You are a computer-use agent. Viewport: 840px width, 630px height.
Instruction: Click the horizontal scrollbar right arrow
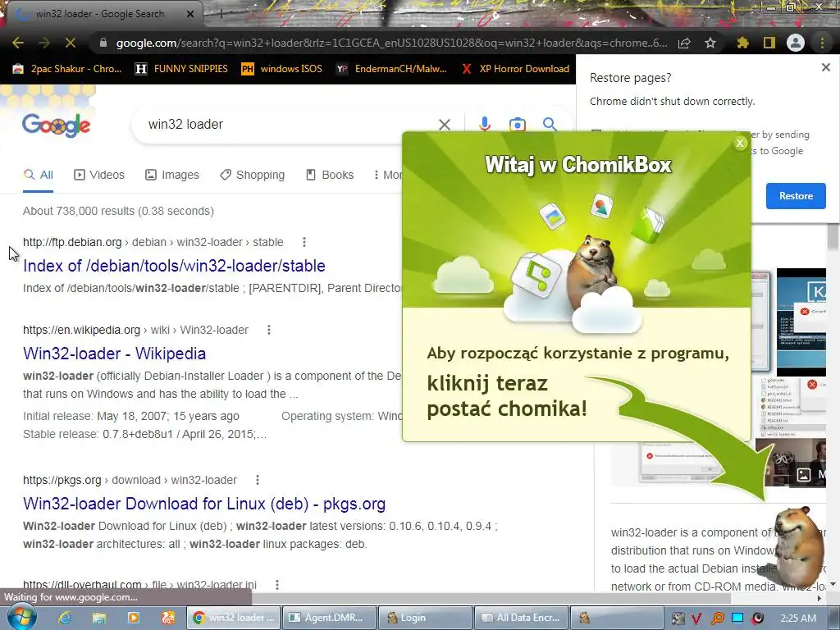click(819, 598)
